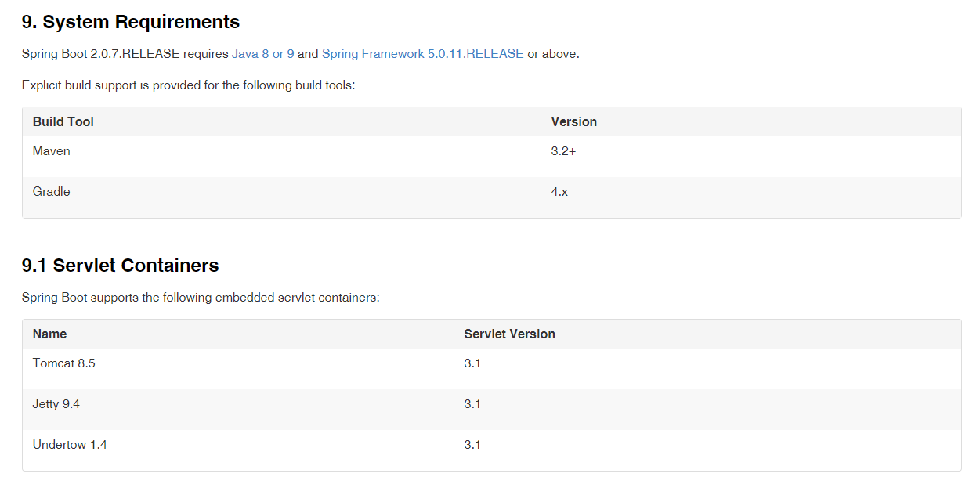Click the "Spring Boot supports the following" sentence
Viewport: 980px width, 477px height.
201,298
